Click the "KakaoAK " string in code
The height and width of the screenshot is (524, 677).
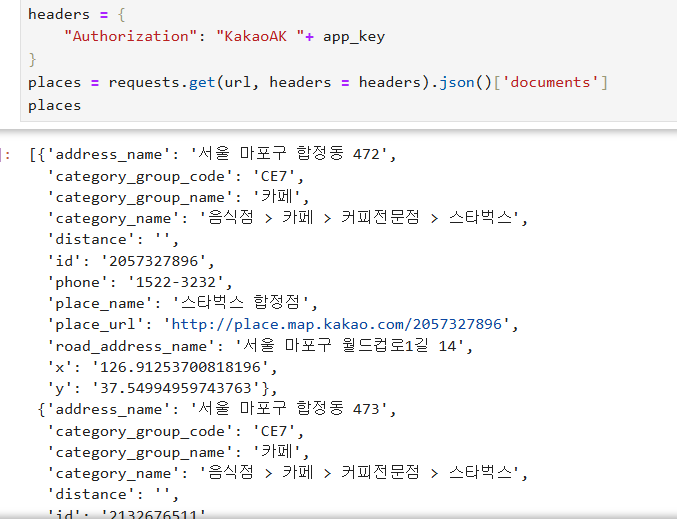pyautogui.click(x=260, y=36)
